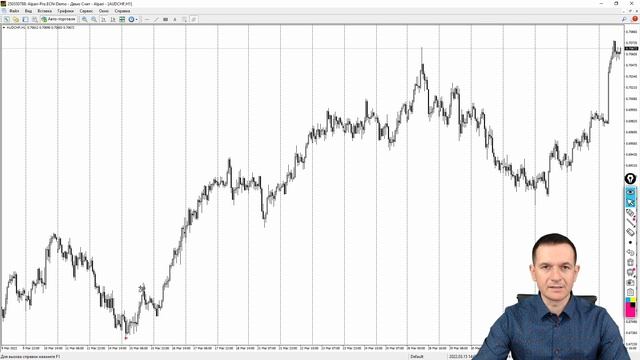
Task: Select the straight line tool in drawing bar
Action: pos(631,222)
